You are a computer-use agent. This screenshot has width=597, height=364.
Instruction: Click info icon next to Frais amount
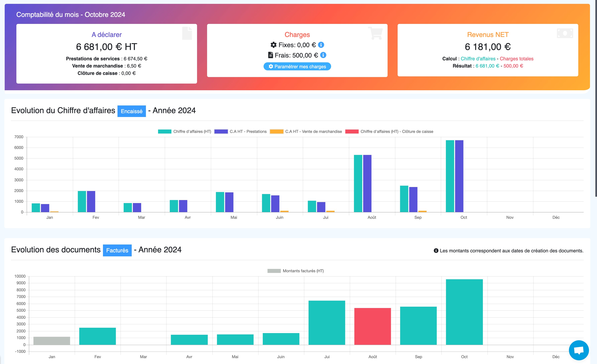[323, 55]
